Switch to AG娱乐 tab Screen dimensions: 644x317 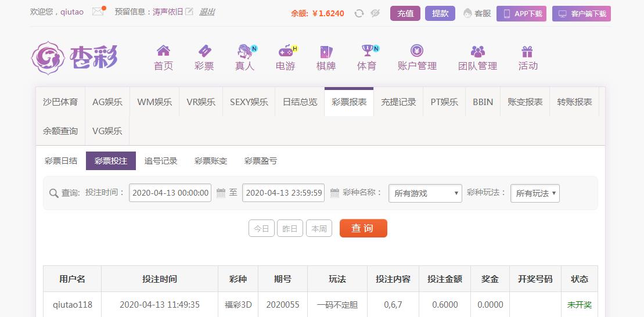pos(107,102)
